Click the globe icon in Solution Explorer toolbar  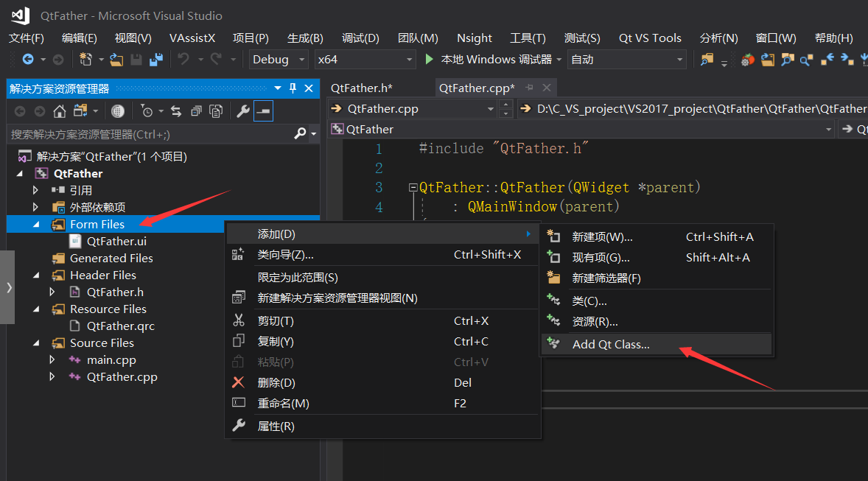tap(117, 111)
